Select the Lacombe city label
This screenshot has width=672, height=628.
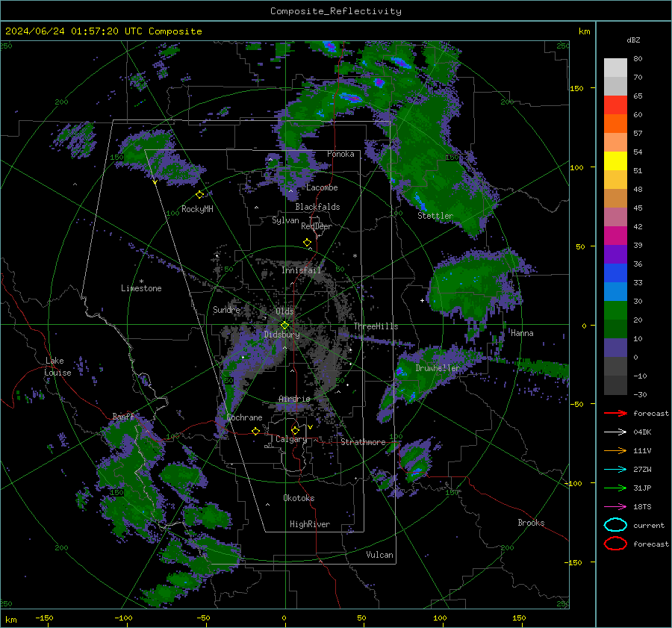pyautogui.click(x=322, y=187)
